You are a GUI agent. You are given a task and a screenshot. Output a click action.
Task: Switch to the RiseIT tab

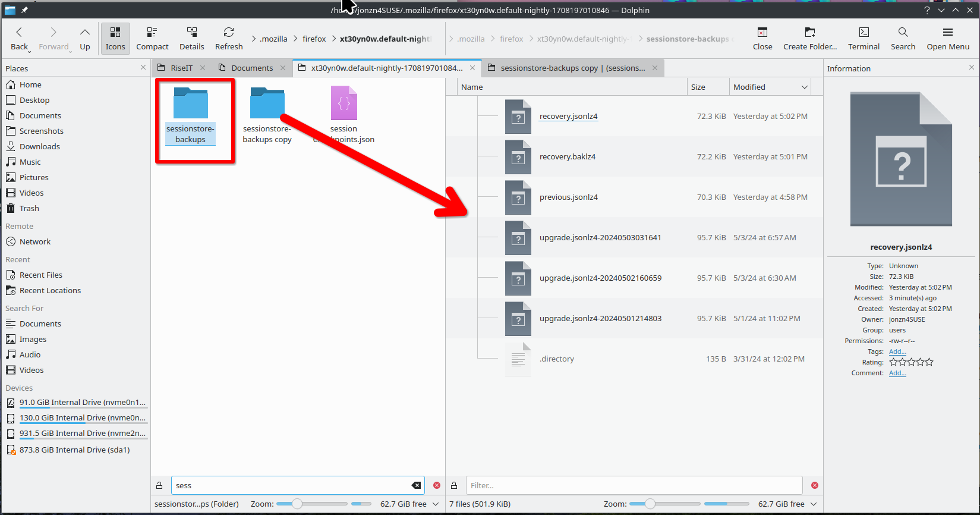[x=181, y=68]
